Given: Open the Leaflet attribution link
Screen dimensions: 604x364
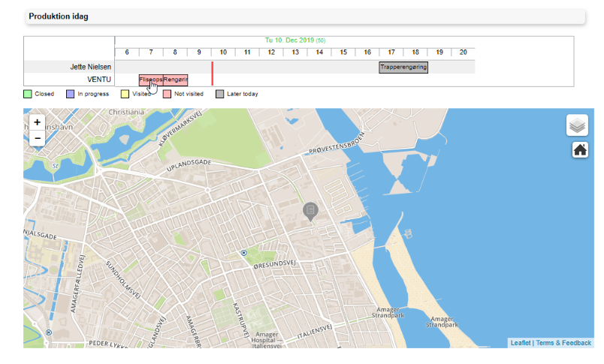Looking at the screenshot, I should click(x=521, y=343).
